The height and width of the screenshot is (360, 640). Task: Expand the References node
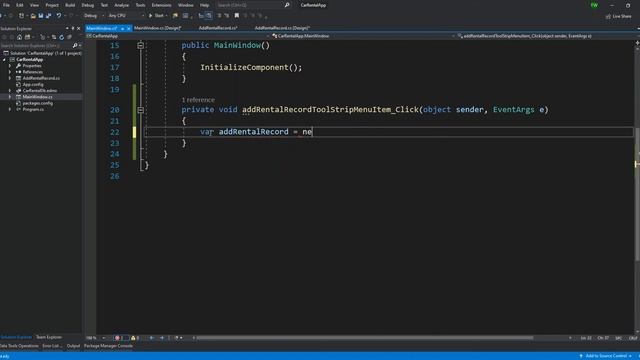(10, 72)
